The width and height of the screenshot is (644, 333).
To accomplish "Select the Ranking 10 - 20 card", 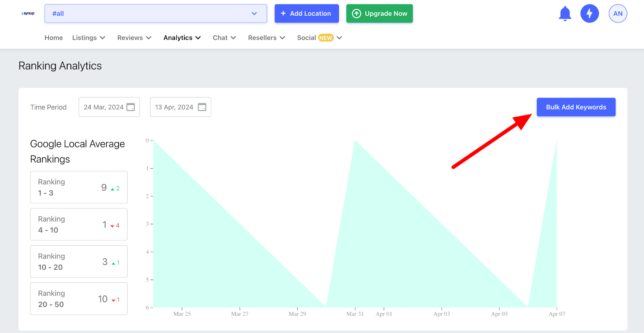I will coord(79,261).
